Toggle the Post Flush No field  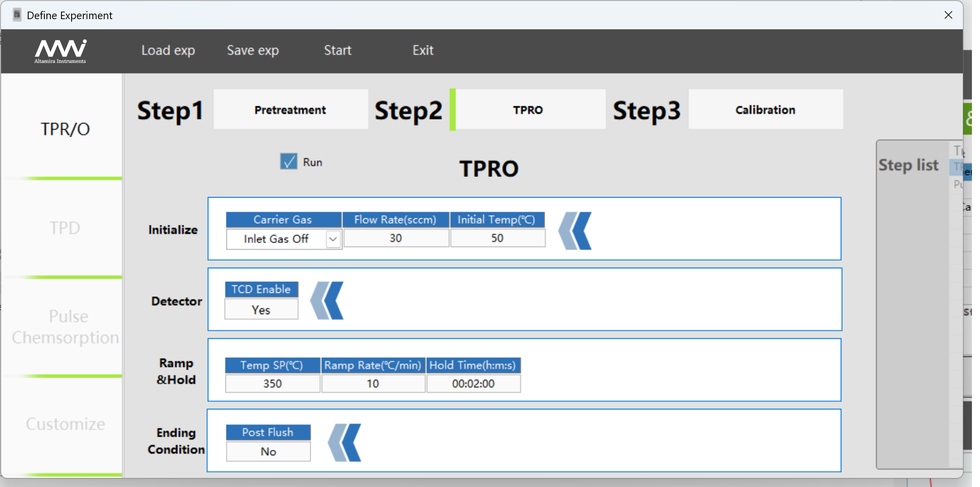tap(268, 451)
